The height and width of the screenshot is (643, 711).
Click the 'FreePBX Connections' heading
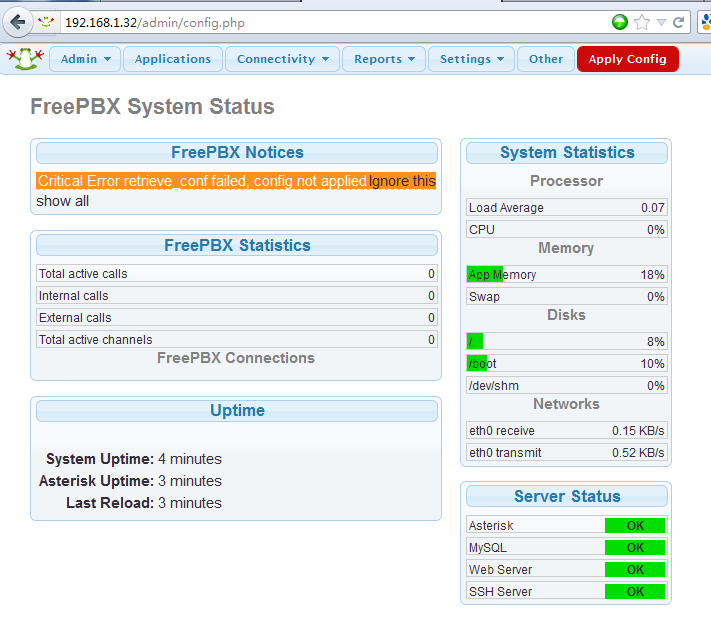point(236,358)
